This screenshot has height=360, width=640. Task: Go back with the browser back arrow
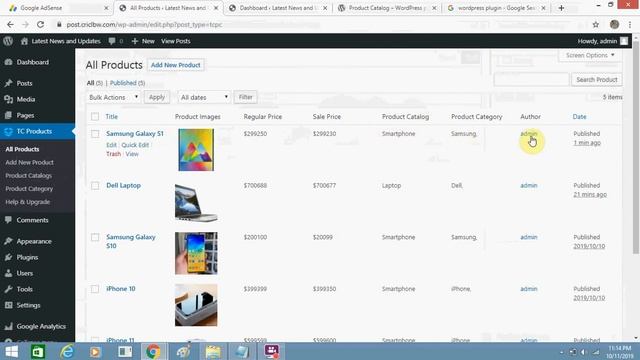pyautogui.click(x=10, y=24)
